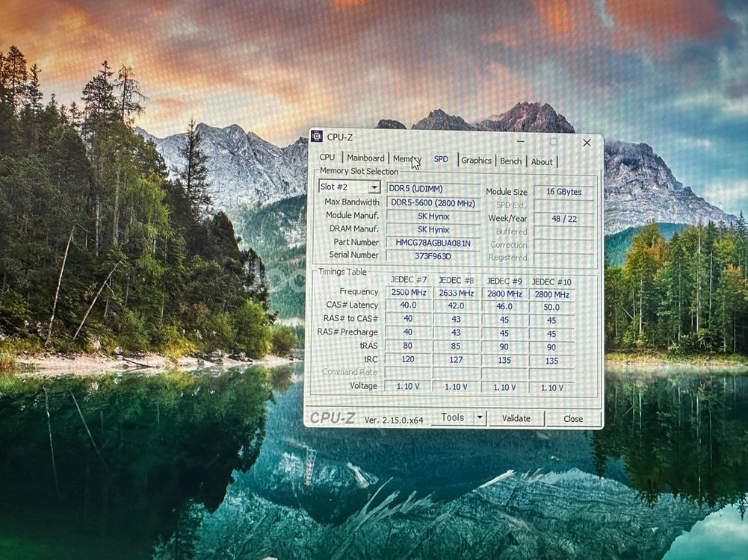Click the 40.0 CAS# Latency cell
748x560 pixels.
pos(408,305)
